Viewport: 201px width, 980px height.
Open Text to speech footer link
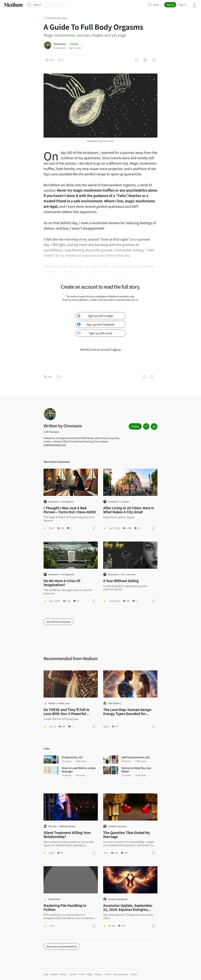[x=121, y=974]
